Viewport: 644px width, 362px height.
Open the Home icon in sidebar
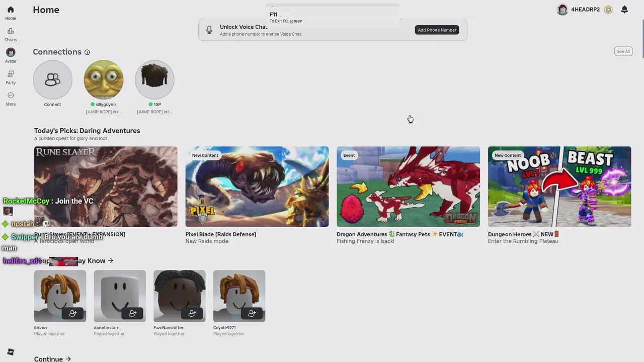11,10
